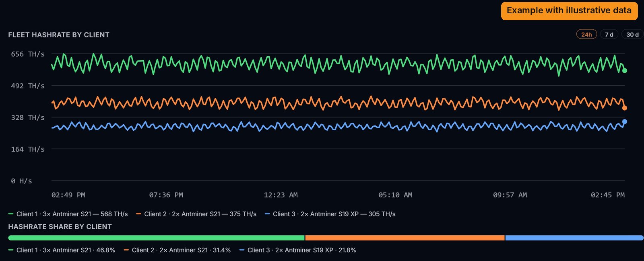Toggle Client 2 hashrate chart legend entry
The height and width of the screenshot is (261, 644).
tap(196, 214)
